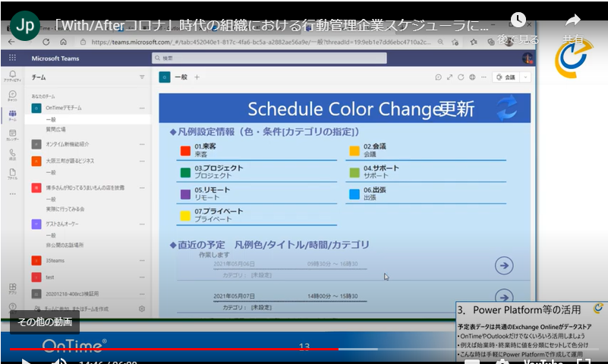Select the 非公開のお話場所 channel
This screenshot has width=608, height=364.
pos(65,245)
